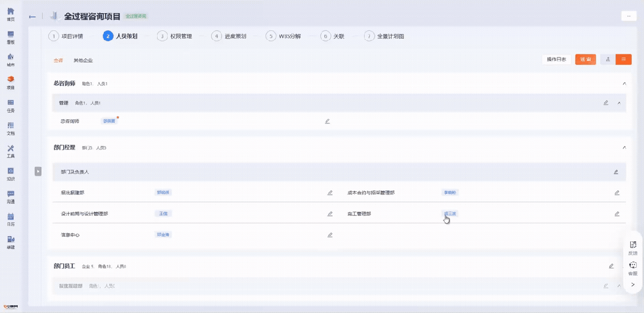The height and width of the screenshot is (313, 644).
Task: Switch to list view orange icon
Action: [x=624, y=60]
